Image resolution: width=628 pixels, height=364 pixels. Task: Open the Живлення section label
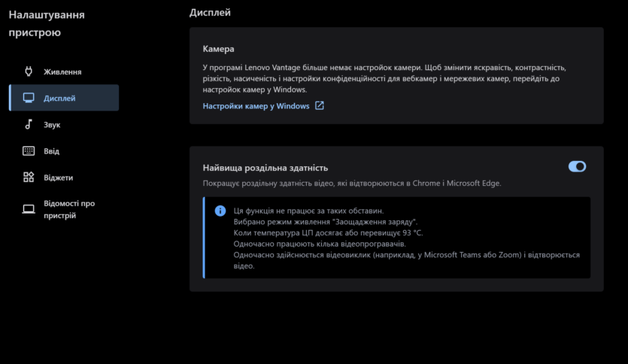click(62, 71)
